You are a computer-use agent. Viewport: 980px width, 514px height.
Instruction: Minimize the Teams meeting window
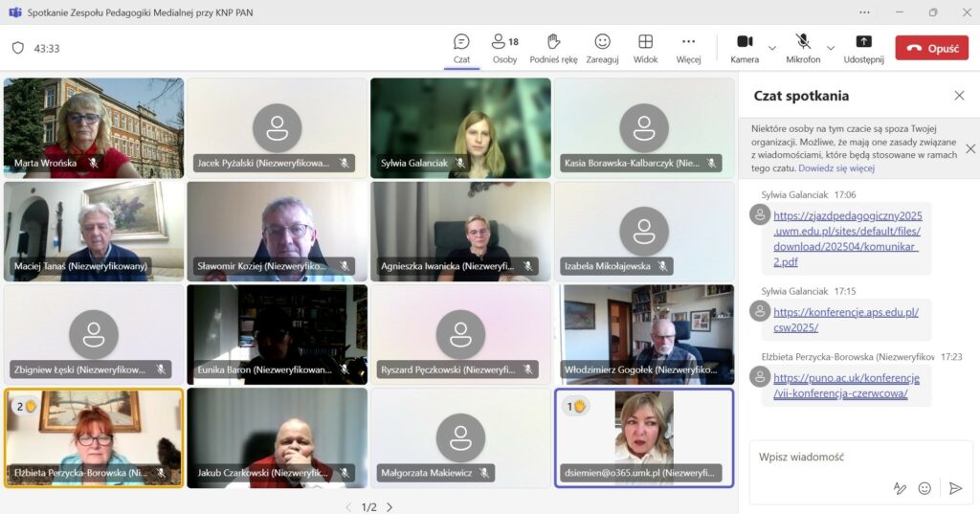[x=900, y=11]
